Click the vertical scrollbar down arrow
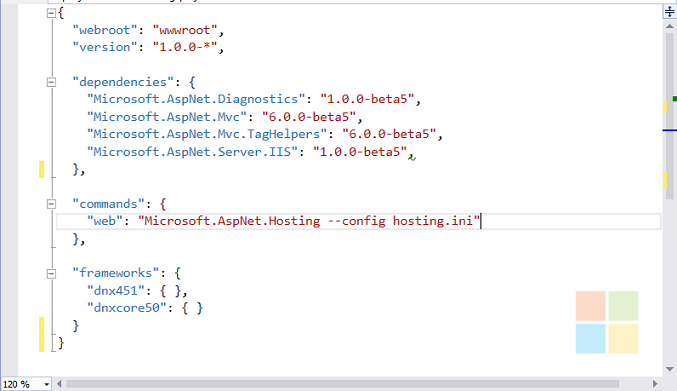 670,369
